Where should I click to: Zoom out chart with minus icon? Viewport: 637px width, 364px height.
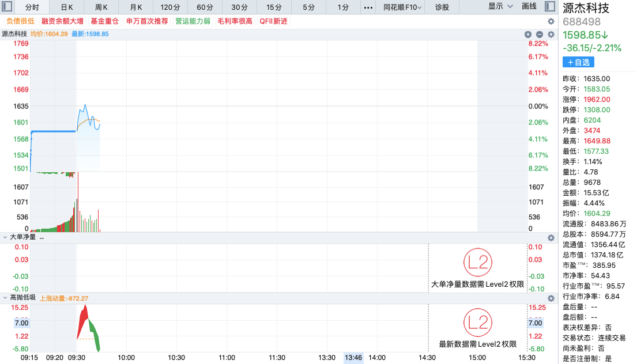tap(540, 35)
